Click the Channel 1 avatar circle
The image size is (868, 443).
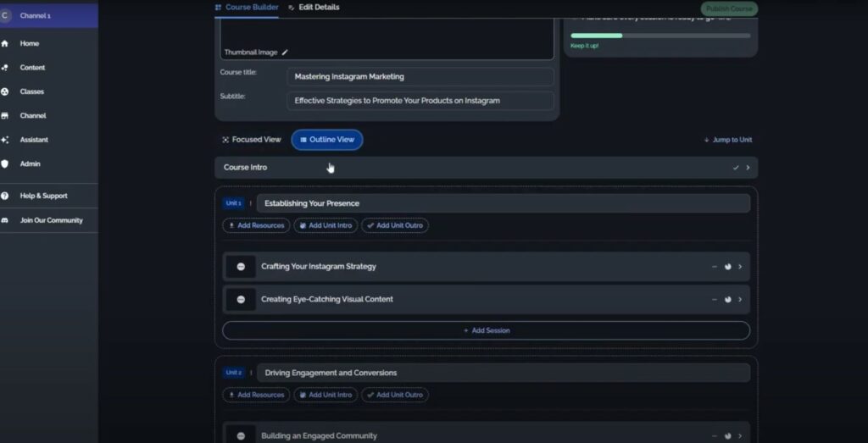point(4,15)
